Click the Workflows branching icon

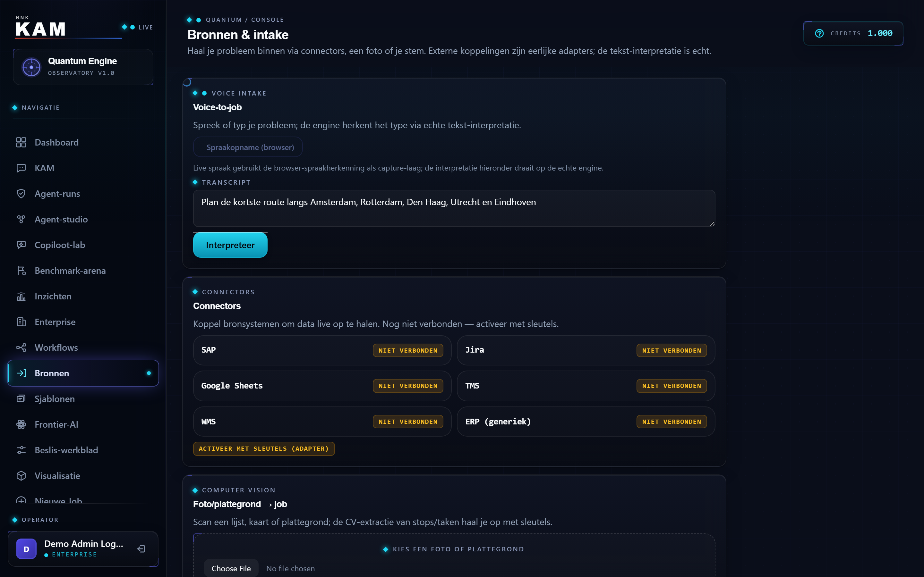[21, 347]
